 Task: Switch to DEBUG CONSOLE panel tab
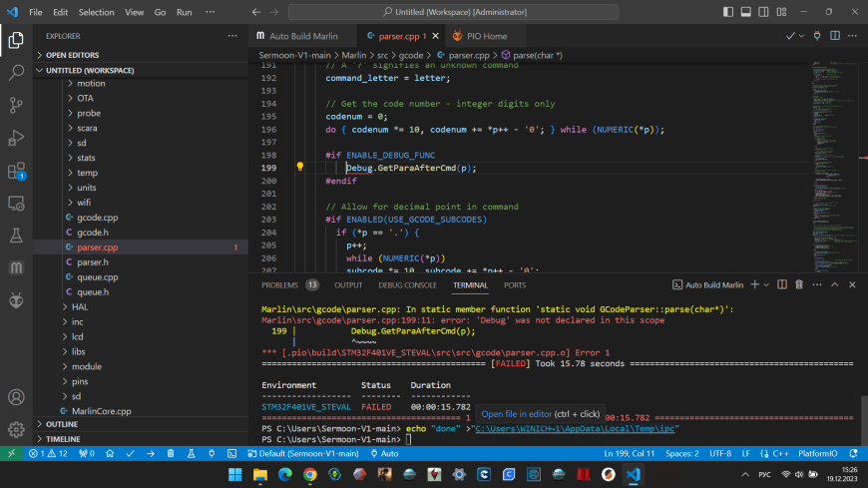point(407,284)
